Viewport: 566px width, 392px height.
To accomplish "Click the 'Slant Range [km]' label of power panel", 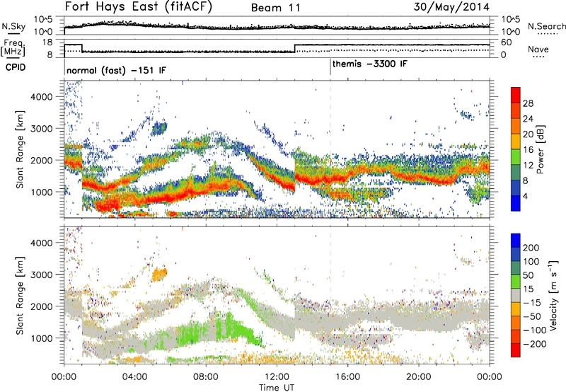I will pos(20,149).
